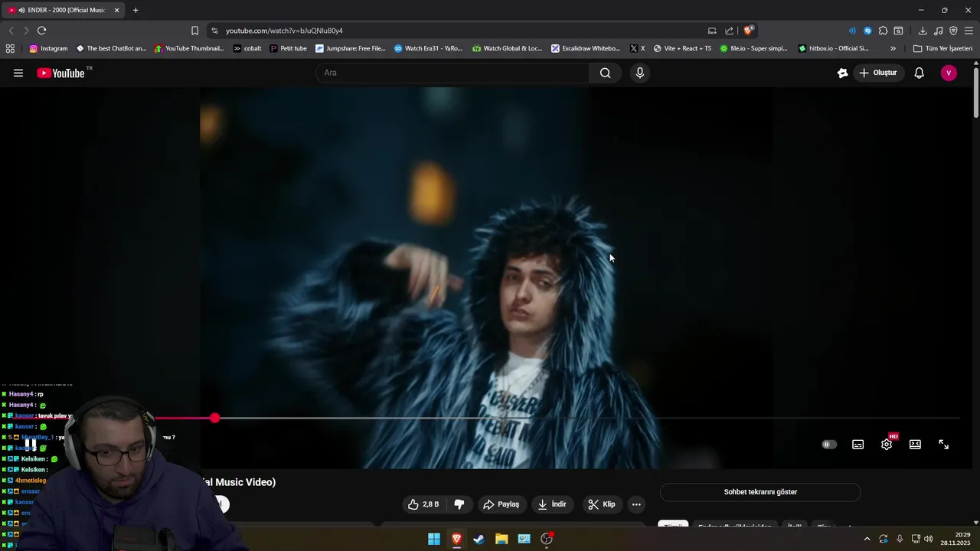Image resolution: width=980 pixels, height=551 pixels.
Task: Open the apps grid icon in bookmarks bar
Action: [x=10, y=48]
